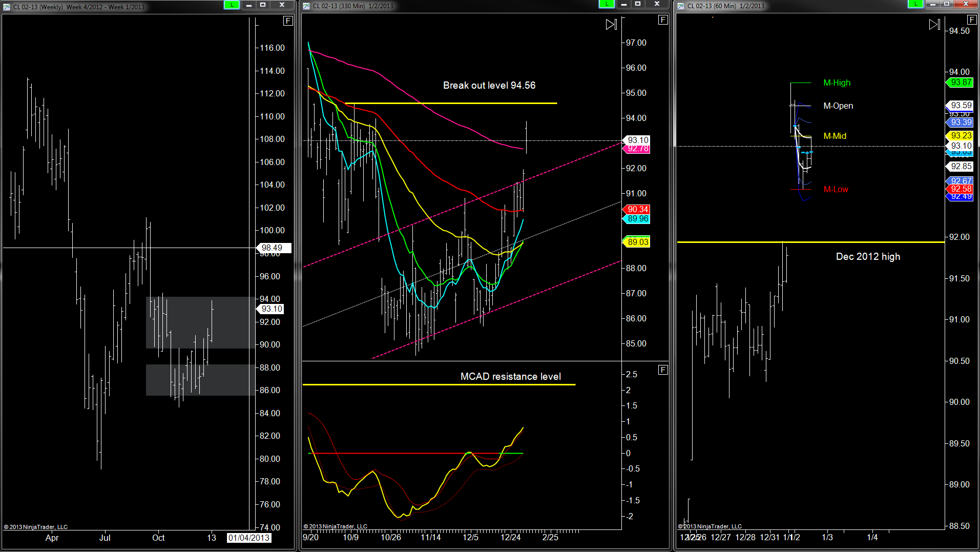Maximize the Weekly chart window
This screenshot has width=980, height=552.
point(263,5)
